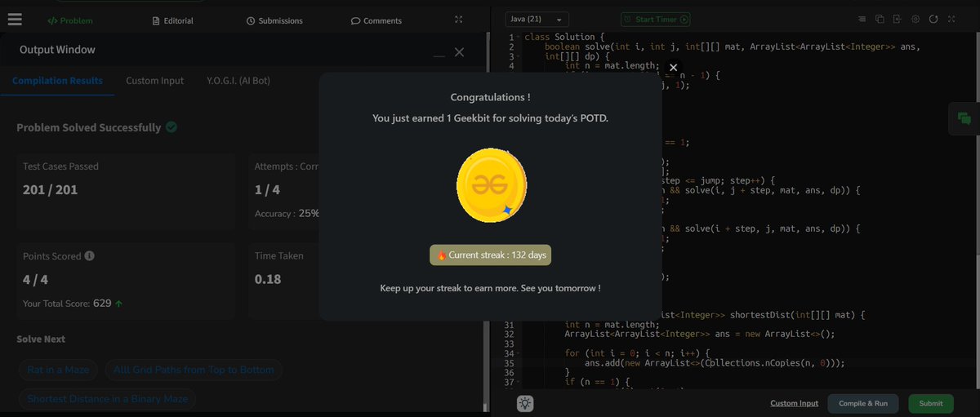Image resolution: width=980 pixels, height=417 pixels.
Task: Click the Time Taken 0.18 value
Action: (268, 279)
